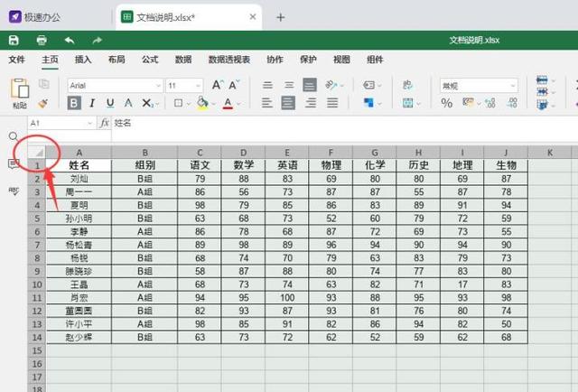Click the Copy icon beside Paste
The height and width of the screenshot is (392, 578).
tap(44, 84)
